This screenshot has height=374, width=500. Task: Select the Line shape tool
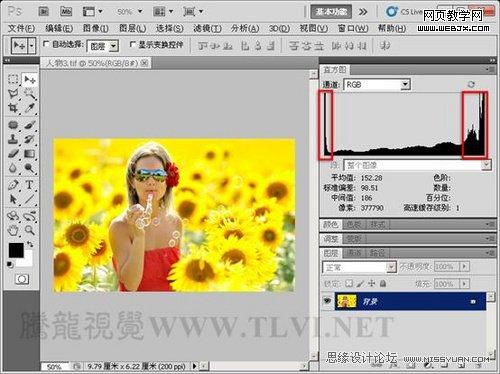30,199
